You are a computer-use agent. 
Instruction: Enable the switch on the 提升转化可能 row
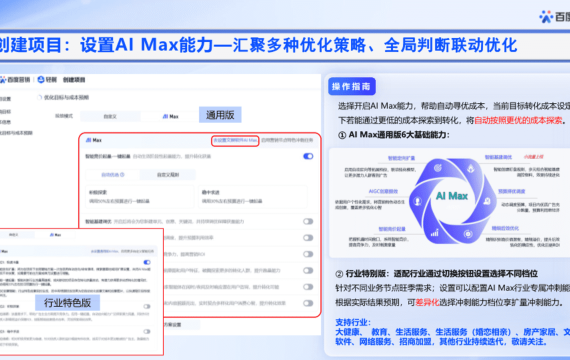coord(308,287)
